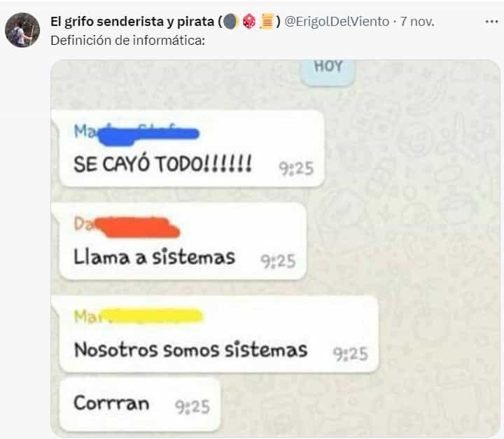Click the 9:25 timestamp on the Corran message
The height and width of the screenshot is (439, 504).
[x=192, y=407]
